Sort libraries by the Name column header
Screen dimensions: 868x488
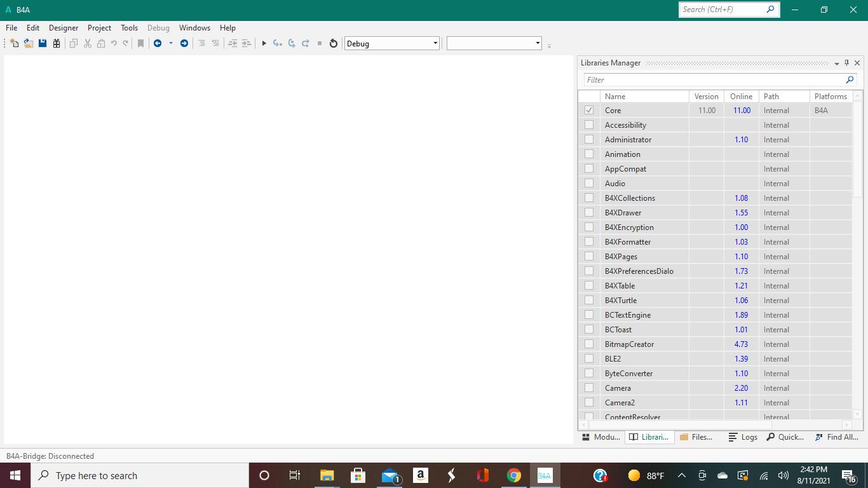(644, 97)
